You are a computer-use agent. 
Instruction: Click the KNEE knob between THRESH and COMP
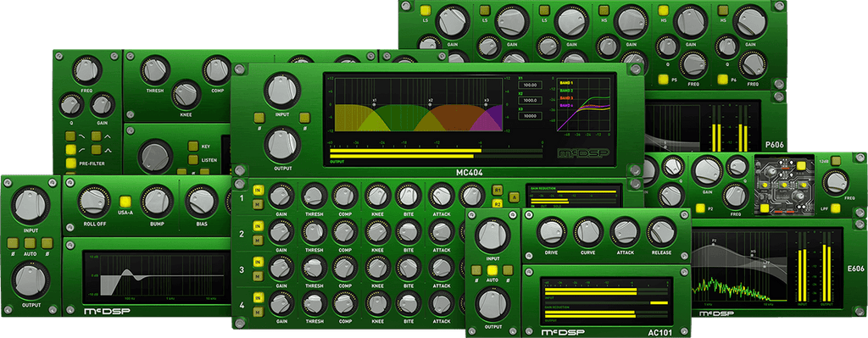point(186,95)
